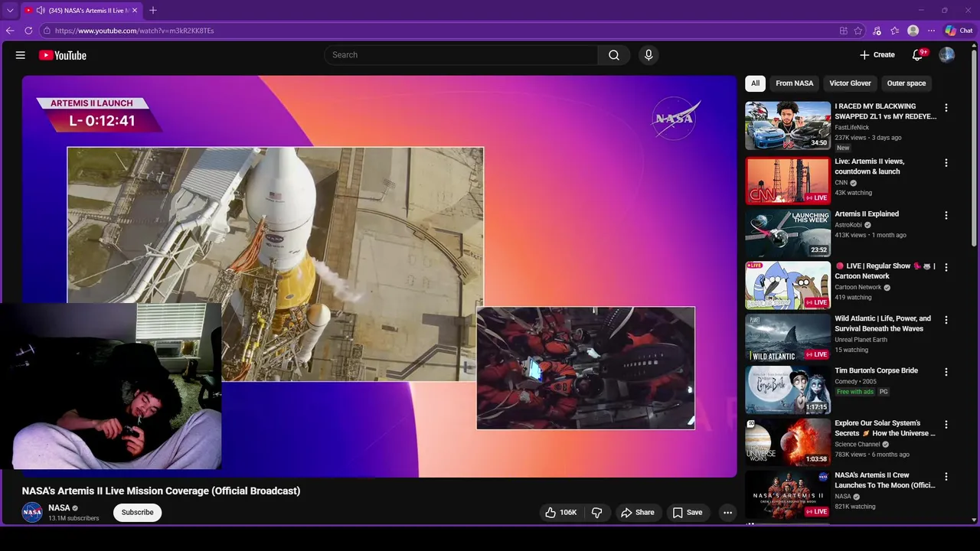Open the YouTube account avatar menu

point(947,55)
